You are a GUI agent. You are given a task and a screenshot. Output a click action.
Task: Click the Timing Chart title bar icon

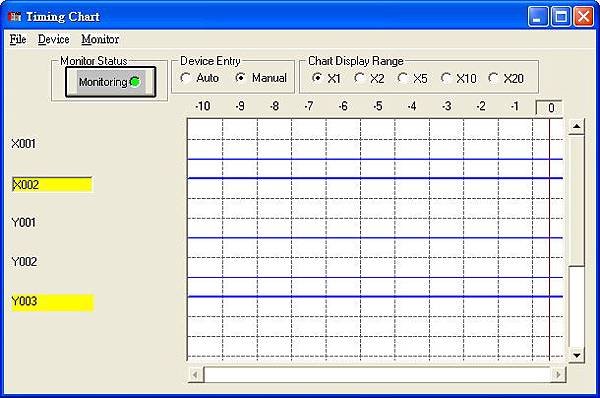[x=15, y=16]
